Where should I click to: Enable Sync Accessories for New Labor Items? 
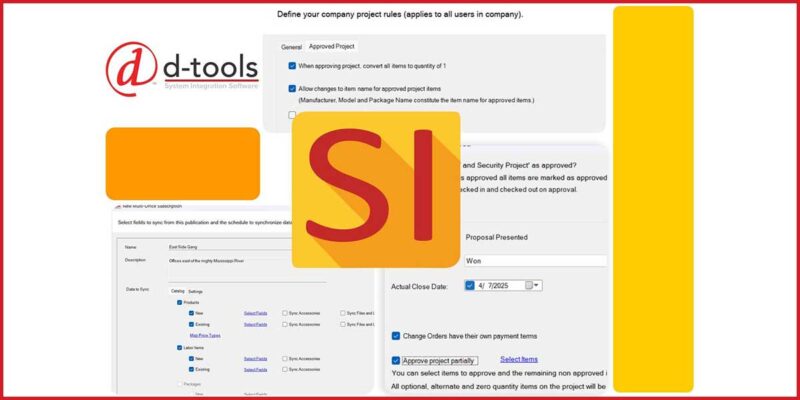[285, 359]
